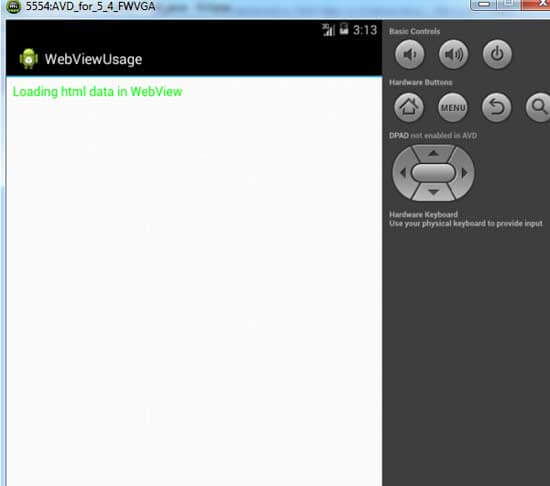Click the DPAD center select button
The width and height of the screenshot is (550, 486).
pos(433,173)
